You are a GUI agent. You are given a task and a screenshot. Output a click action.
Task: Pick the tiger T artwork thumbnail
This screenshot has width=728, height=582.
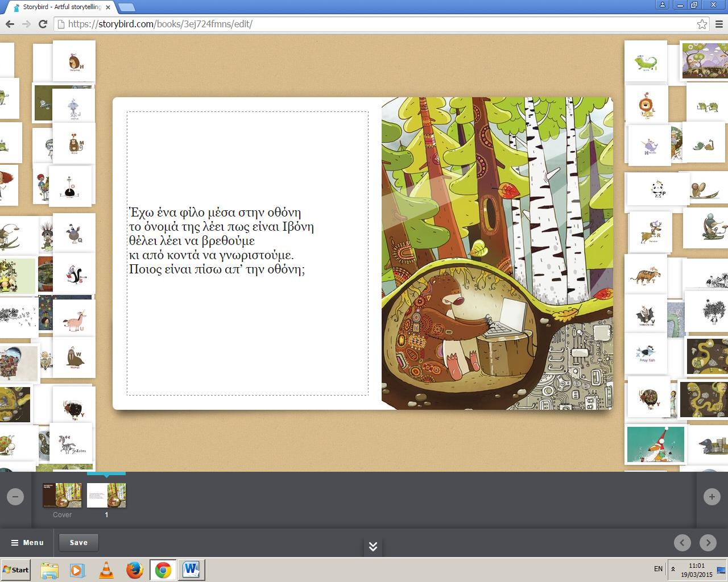646,276
